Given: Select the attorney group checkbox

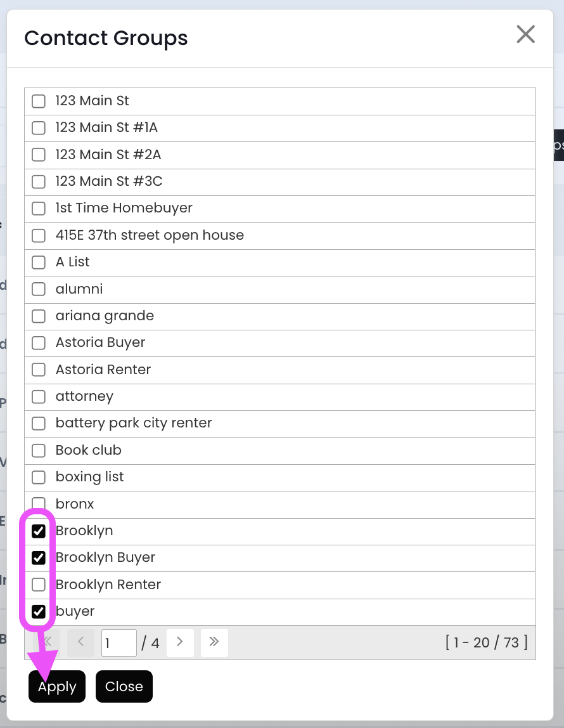Looking at the screenshot, I should 39,396.
